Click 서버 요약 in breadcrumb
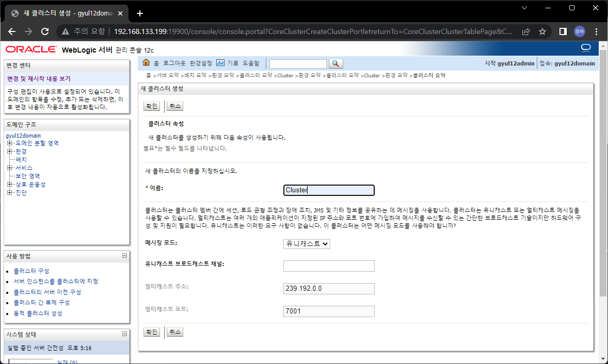 (168, 75)
